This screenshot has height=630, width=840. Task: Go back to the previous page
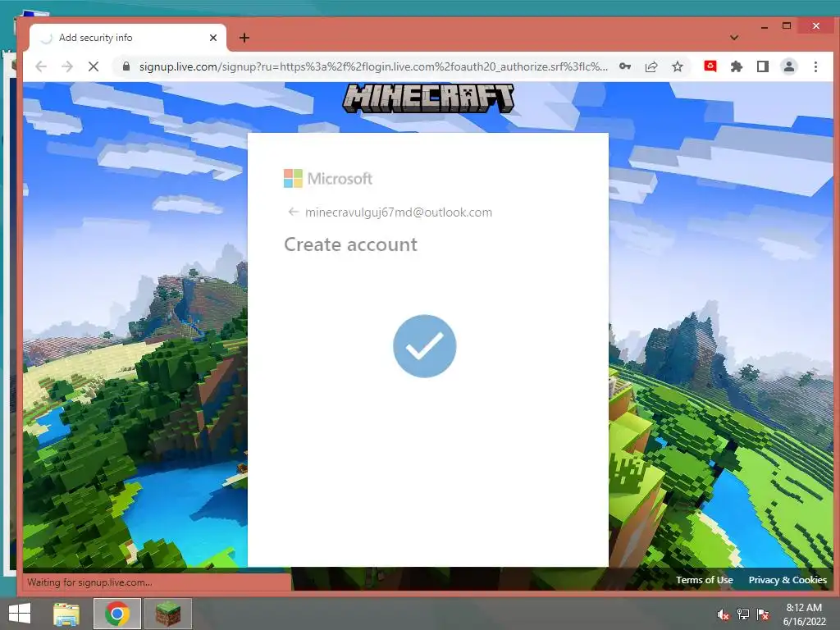pos(41,66)
